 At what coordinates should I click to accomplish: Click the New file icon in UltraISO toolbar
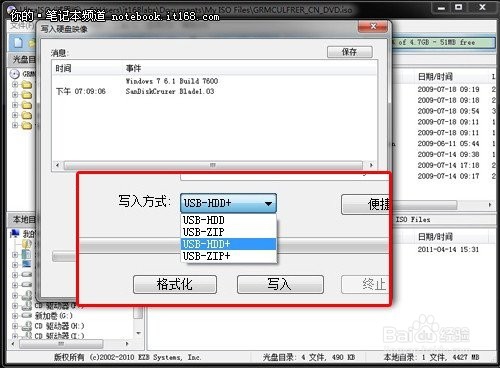click(x=18, y=43)
